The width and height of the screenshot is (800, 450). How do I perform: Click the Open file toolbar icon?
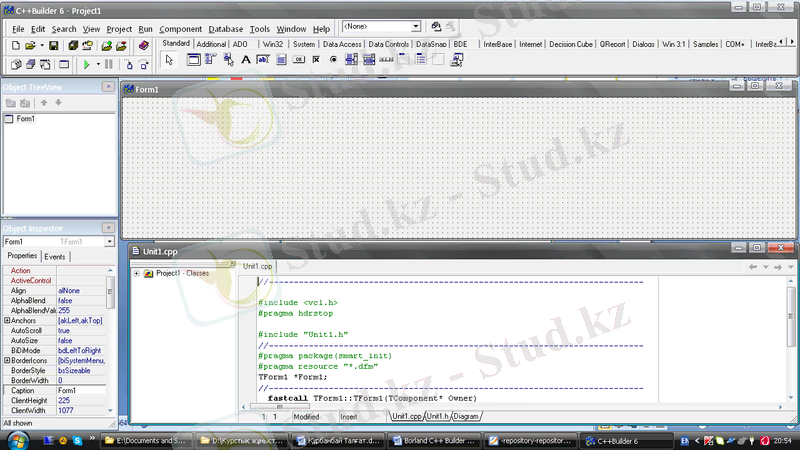tap(30, 46)
